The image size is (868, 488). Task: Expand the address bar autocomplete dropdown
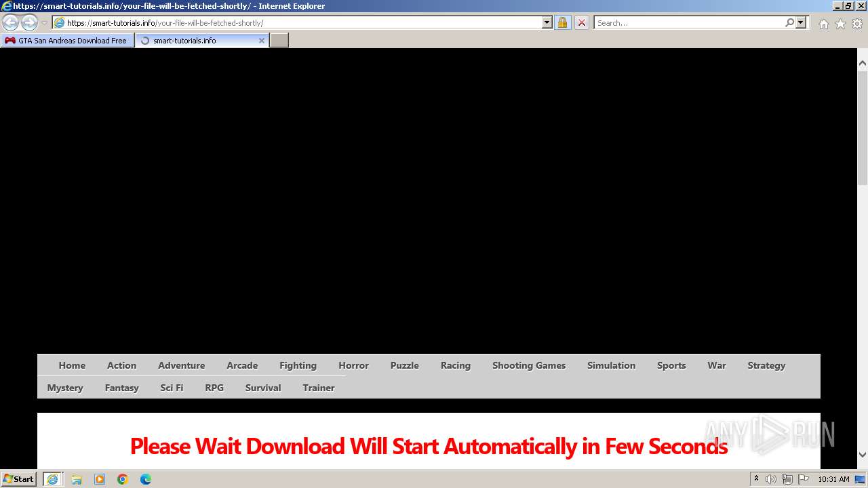tap(547, 22)
